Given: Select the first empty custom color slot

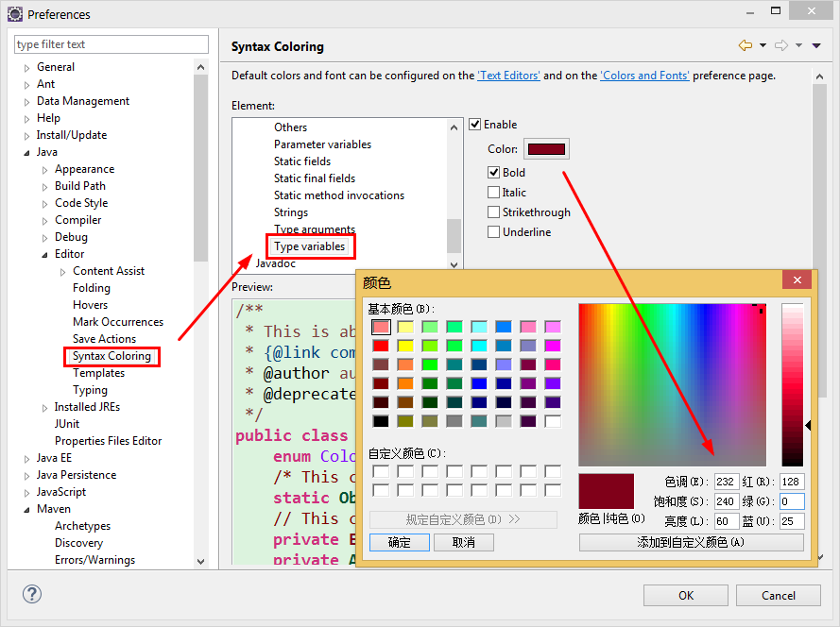Looking at the screenshot, I should tap(381, 471).
